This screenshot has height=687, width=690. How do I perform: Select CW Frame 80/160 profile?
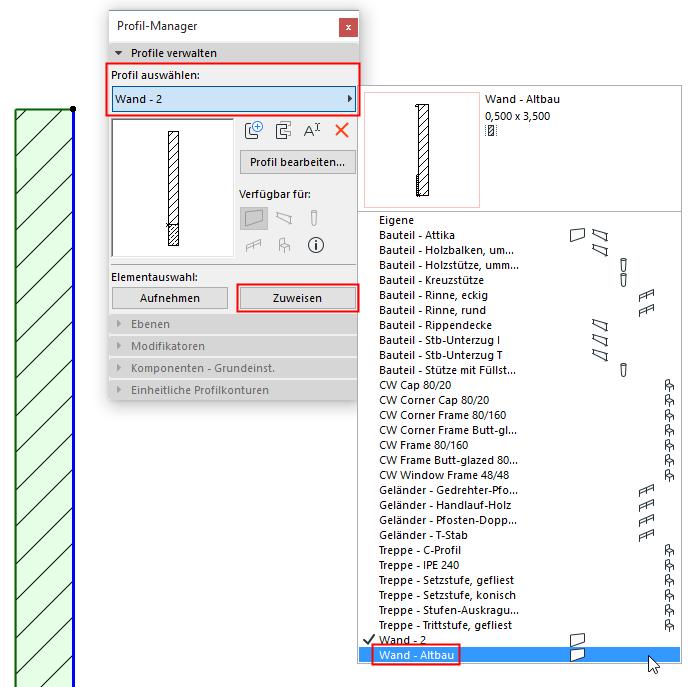click(519, 445)
